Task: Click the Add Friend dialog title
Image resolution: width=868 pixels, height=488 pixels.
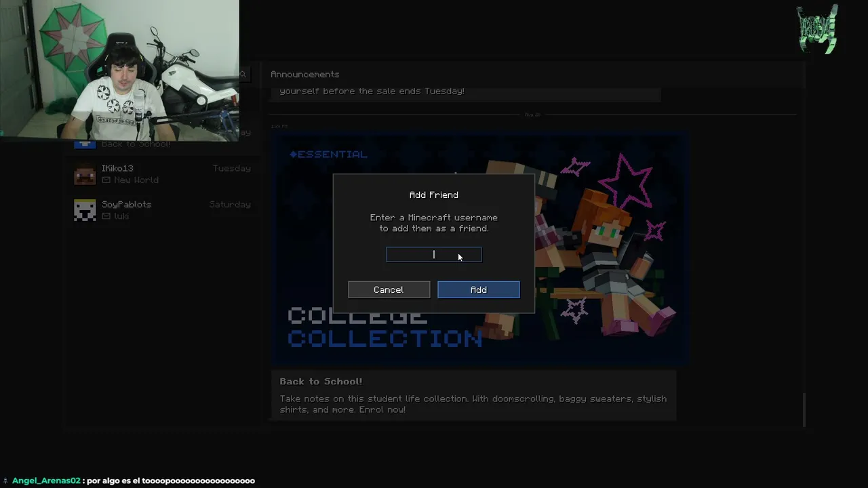Action: point(434,195)
